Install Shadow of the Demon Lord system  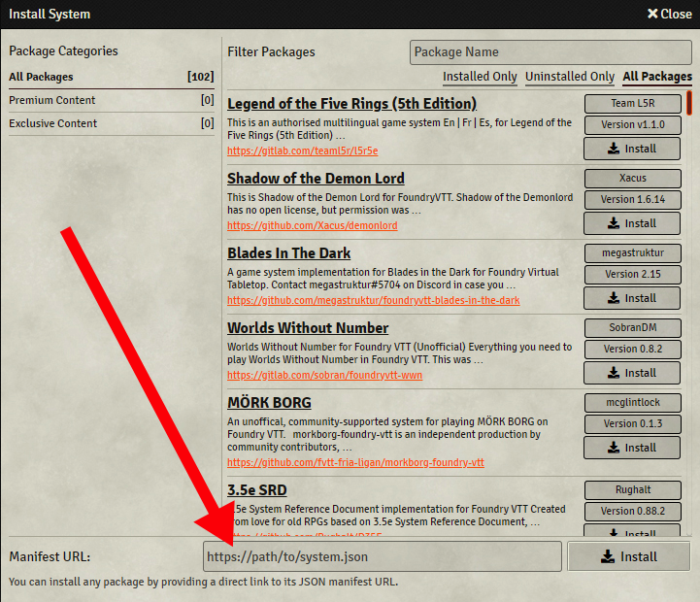pos(632,223)
